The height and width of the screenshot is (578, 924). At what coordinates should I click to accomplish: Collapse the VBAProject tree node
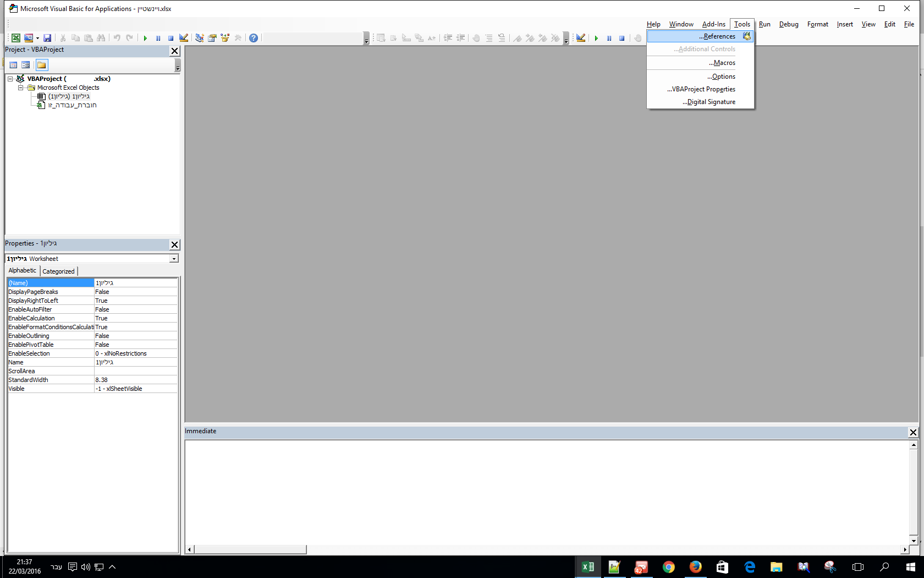(10, 79)
